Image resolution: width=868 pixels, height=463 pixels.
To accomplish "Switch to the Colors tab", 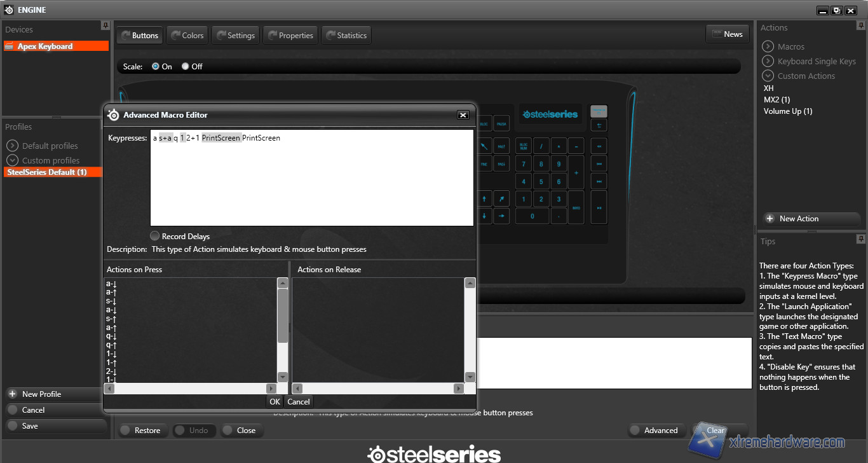I will [x=186, y=36].
